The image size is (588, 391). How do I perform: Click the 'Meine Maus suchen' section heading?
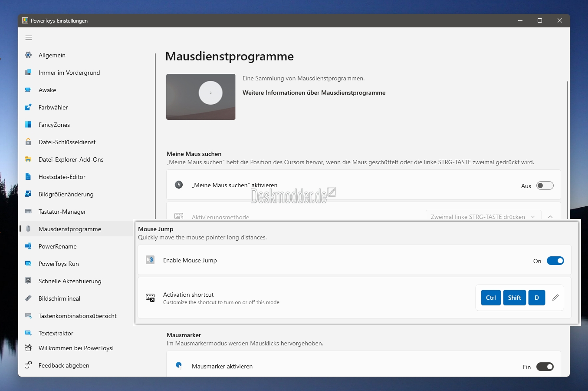pos(194,154)
